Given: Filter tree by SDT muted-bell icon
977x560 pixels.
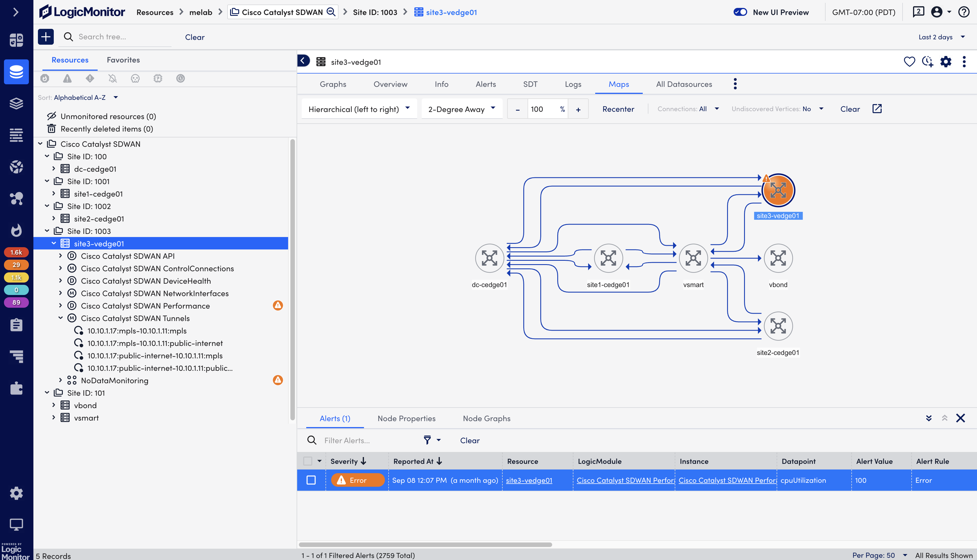Looking at the screenshot, I should pyautogui.click(x=113, y=78).
